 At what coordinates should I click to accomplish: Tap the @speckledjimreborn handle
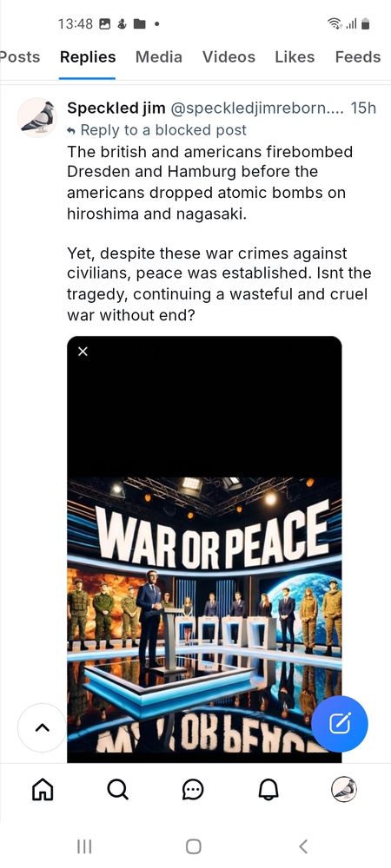pyautogui.click(x=257, y=108)
